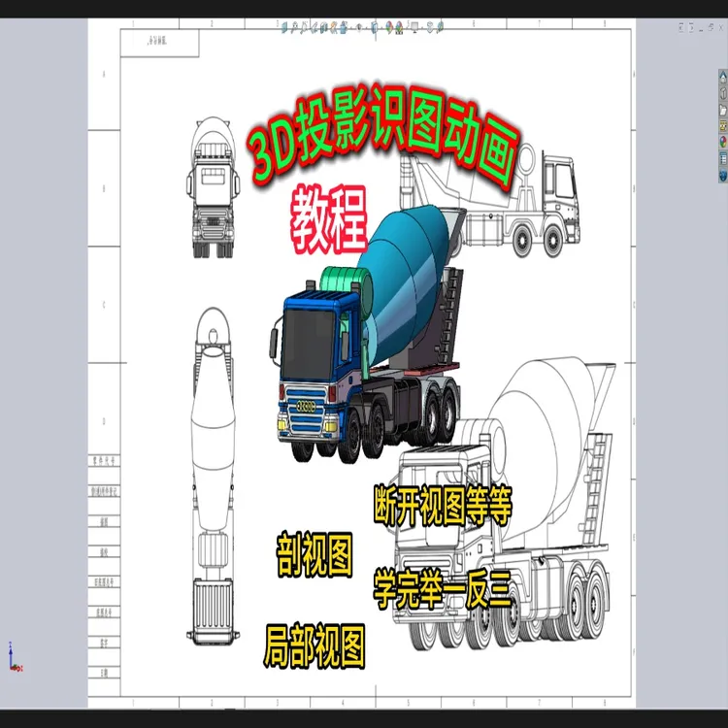Open Appearances color-ball tab in task pane
The width and height of the screenshot is (728, 728).
coord(723,142)
